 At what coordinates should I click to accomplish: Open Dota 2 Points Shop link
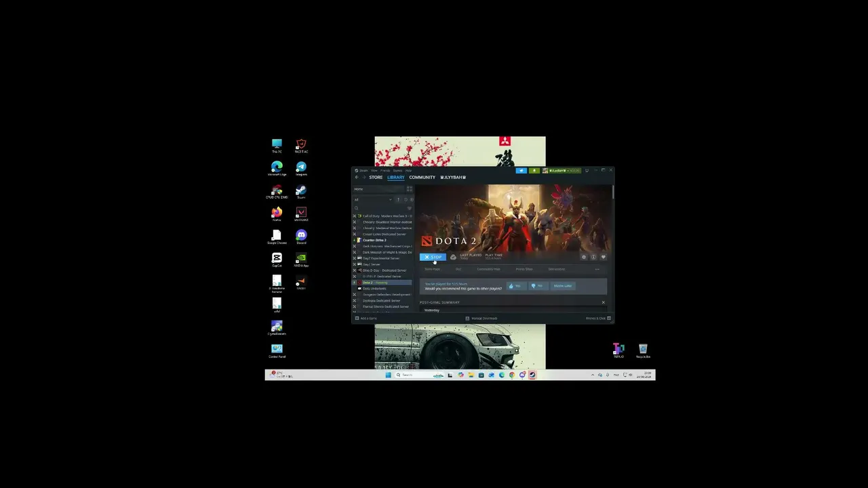pos(524,269)
